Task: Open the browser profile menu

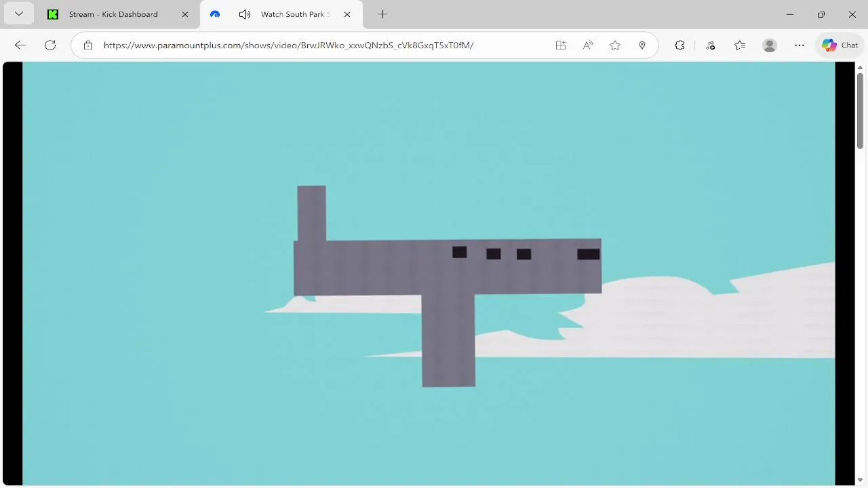Action: [770, 45]
